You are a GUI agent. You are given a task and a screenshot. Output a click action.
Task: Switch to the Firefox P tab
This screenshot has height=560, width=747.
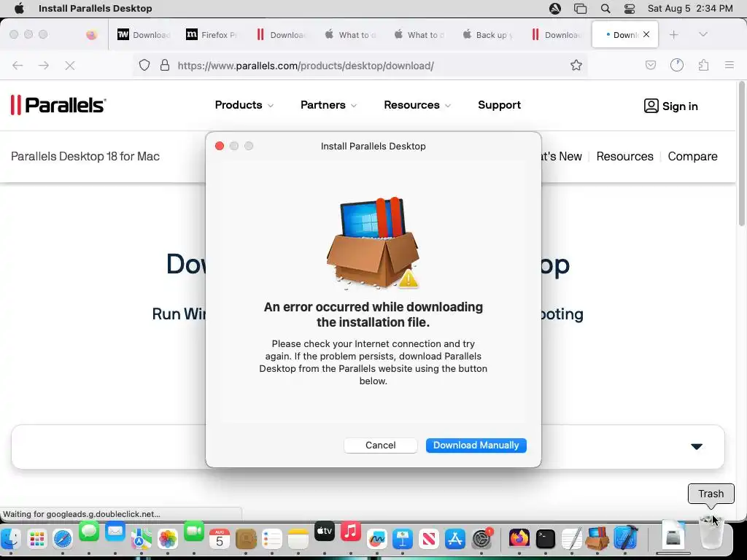tap(211, 35)
